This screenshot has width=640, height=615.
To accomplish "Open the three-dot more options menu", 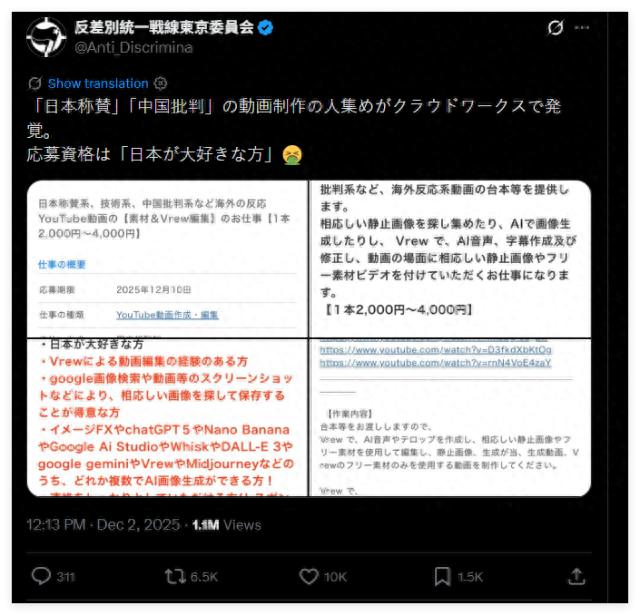I will tap(582, 27).
